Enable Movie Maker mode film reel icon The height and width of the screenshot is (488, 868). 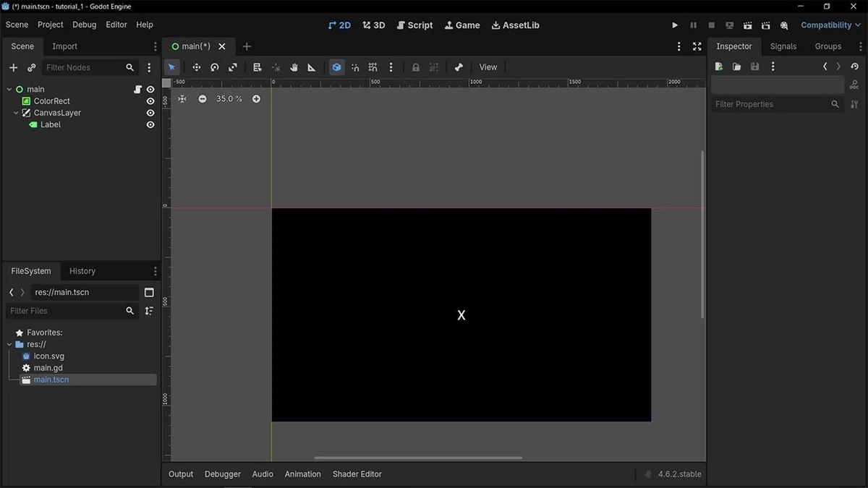[x=784, y=25]
